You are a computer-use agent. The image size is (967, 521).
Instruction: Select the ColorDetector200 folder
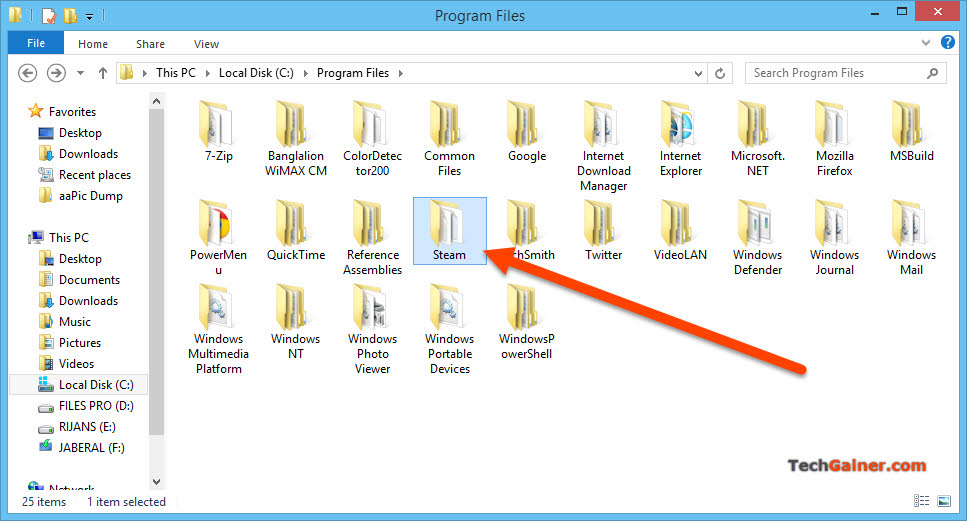tap(372, 139)
